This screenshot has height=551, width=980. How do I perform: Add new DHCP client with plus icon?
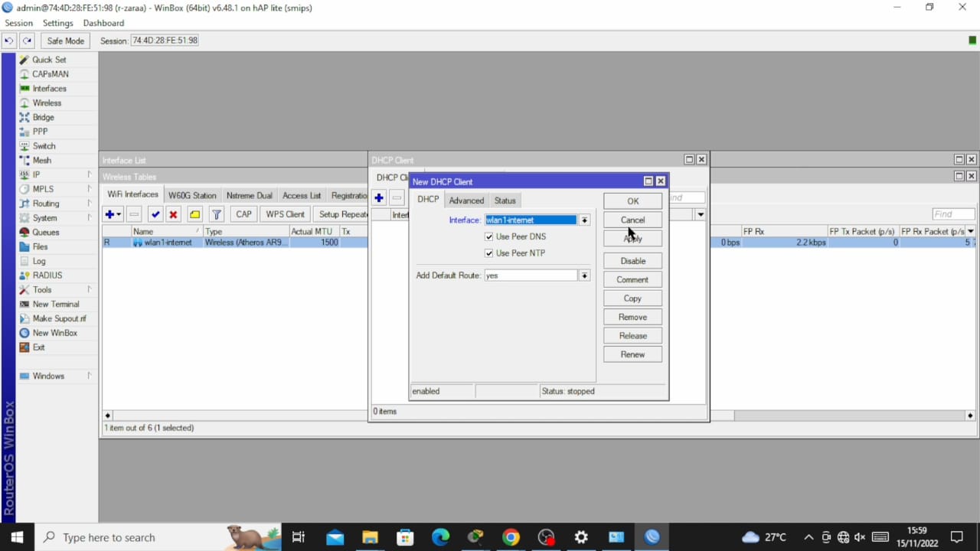[x=379, y=197]
